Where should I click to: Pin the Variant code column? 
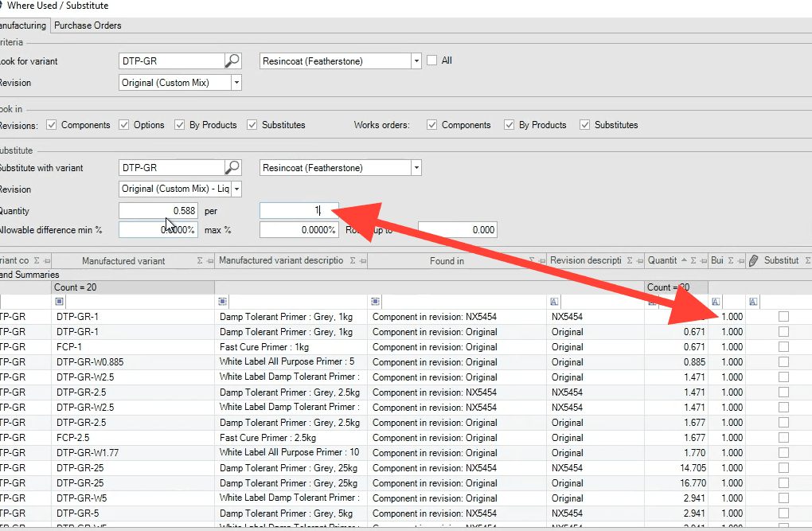47,261
